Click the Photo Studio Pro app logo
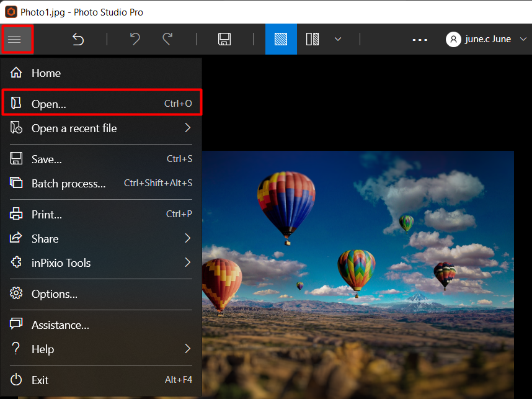The height and width of the screenshot is (399, 532). [x=11, y=12]
